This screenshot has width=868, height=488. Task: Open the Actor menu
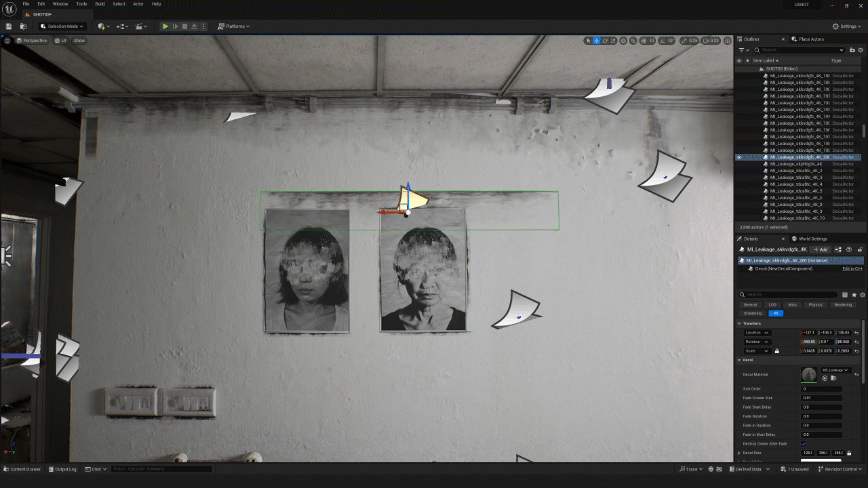tap(138, 4)
